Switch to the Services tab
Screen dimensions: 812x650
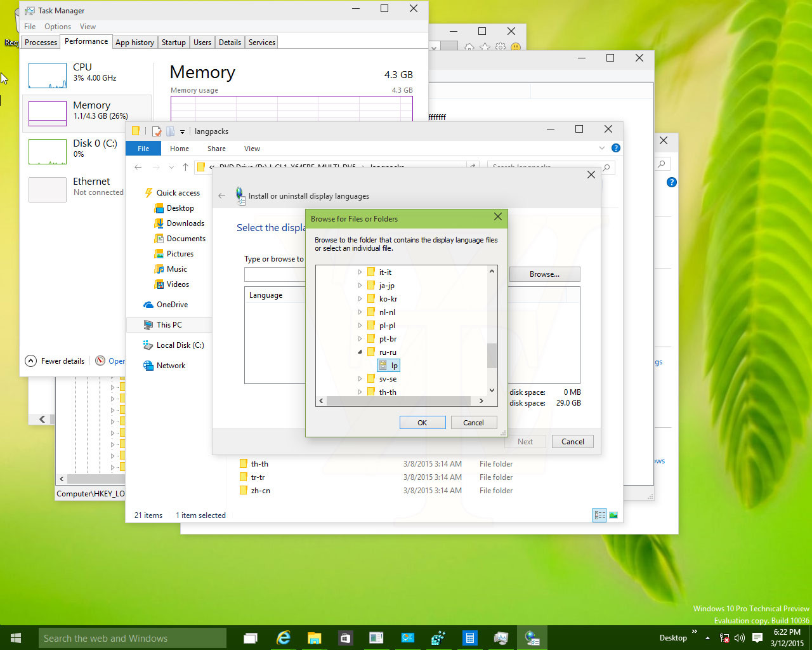tap(262, 43)
